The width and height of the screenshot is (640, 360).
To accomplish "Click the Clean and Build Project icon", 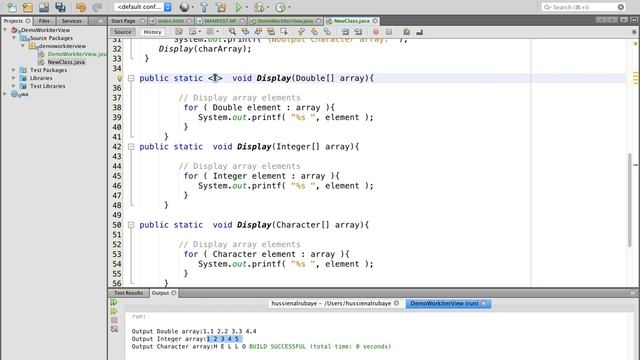I will [221, 7].
